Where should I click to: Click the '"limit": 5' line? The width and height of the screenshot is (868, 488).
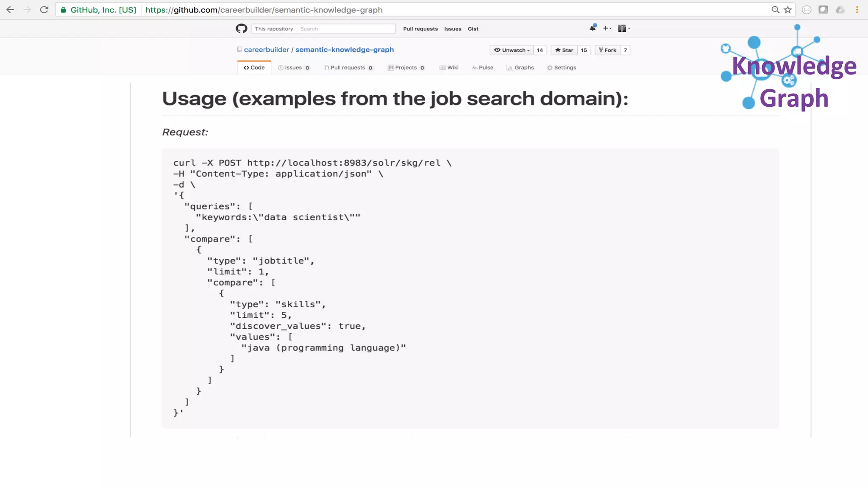point(261,315)
